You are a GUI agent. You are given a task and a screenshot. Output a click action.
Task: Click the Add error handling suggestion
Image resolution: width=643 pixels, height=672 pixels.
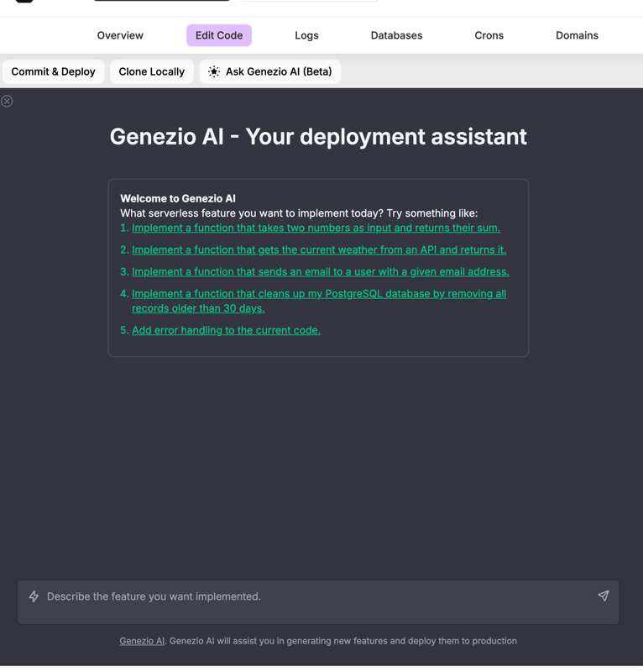(225, 330)
